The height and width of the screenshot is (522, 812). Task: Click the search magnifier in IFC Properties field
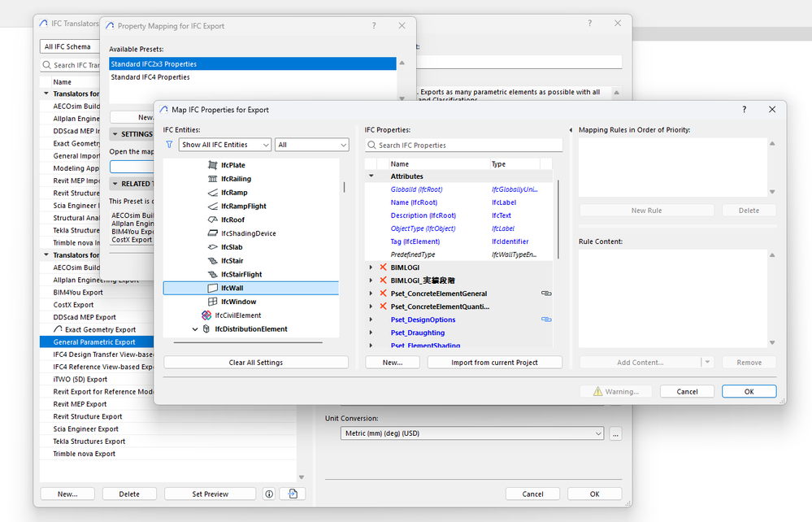click(x=371, y=145)
